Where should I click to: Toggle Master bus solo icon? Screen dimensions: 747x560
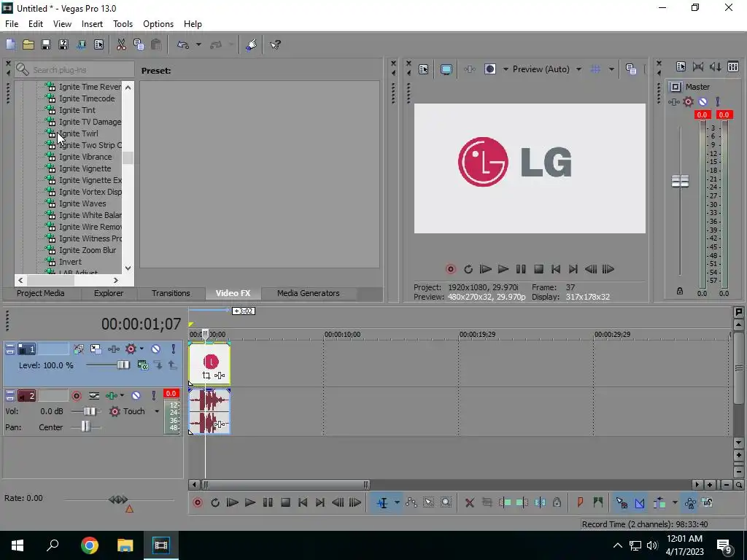tap(718, 101)
